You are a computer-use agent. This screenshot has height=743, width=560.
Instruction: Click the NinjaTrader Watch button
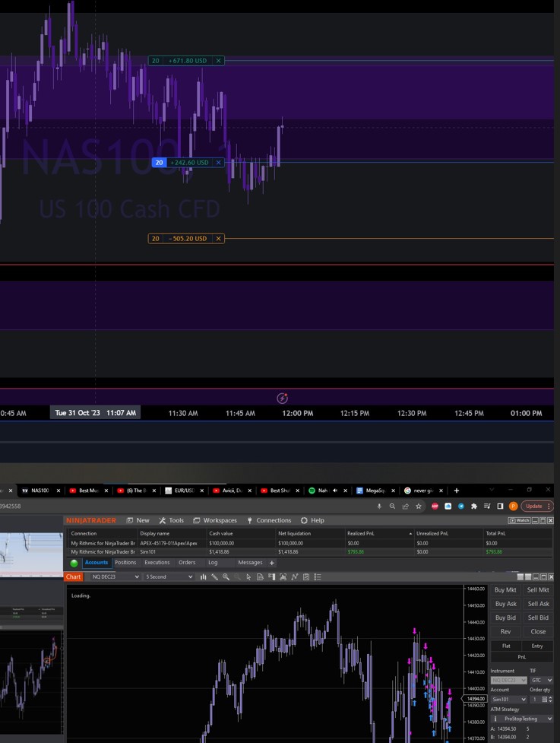tap(519, 520)
